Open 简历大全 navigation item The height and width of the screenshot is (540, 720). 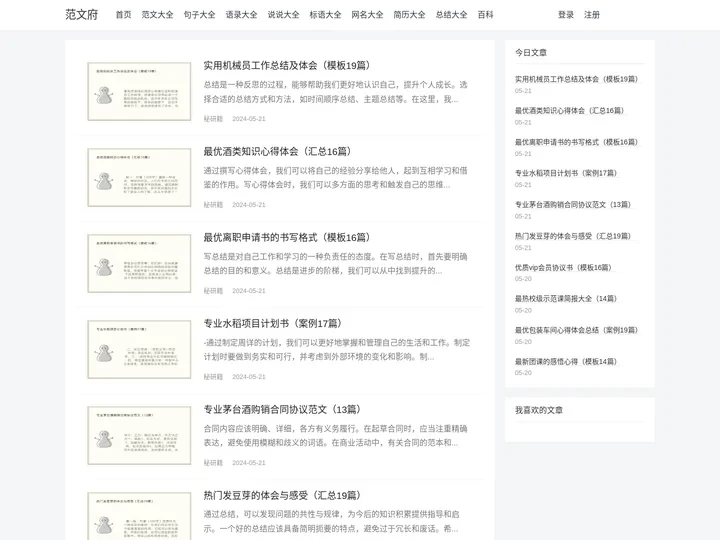pyautogui.click(x=409, y=15)
